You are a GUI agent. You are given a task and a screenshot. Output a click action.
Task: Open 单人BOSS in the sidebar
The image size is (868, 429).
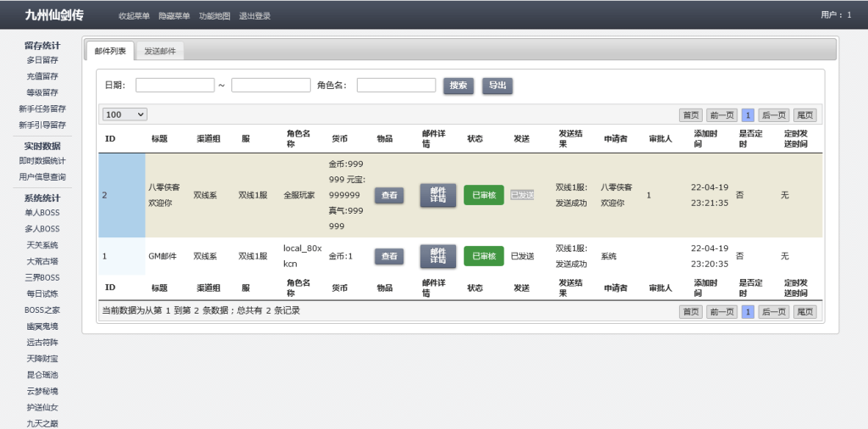pos(42,213)
